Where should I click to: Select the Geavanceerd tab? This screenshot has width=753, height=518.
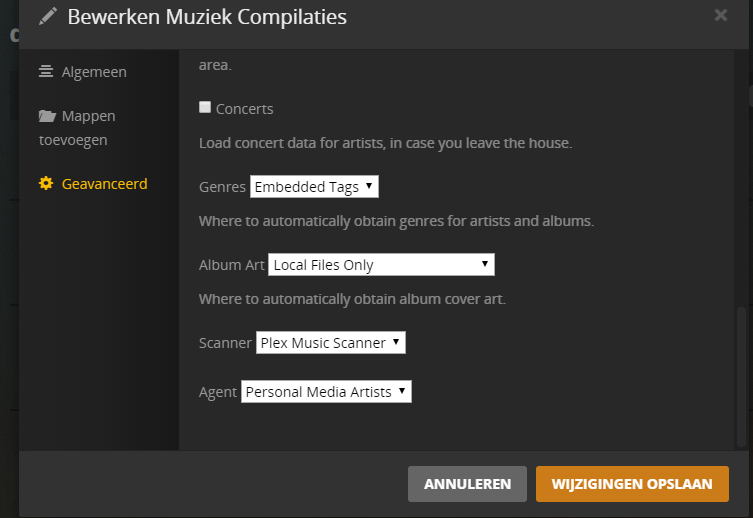click(104, 184)
